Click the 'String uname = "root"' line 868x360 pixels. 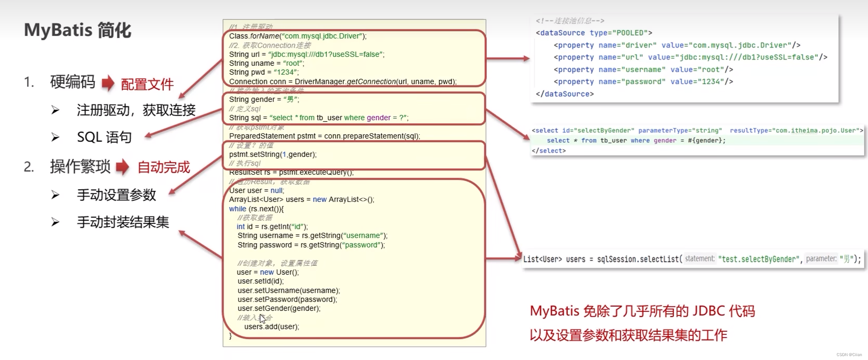pos(267,64)
